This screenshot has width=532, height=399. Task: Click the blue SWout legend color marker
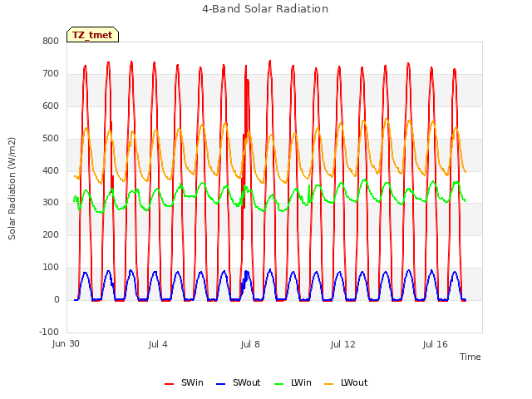click(x=220, y=384)
